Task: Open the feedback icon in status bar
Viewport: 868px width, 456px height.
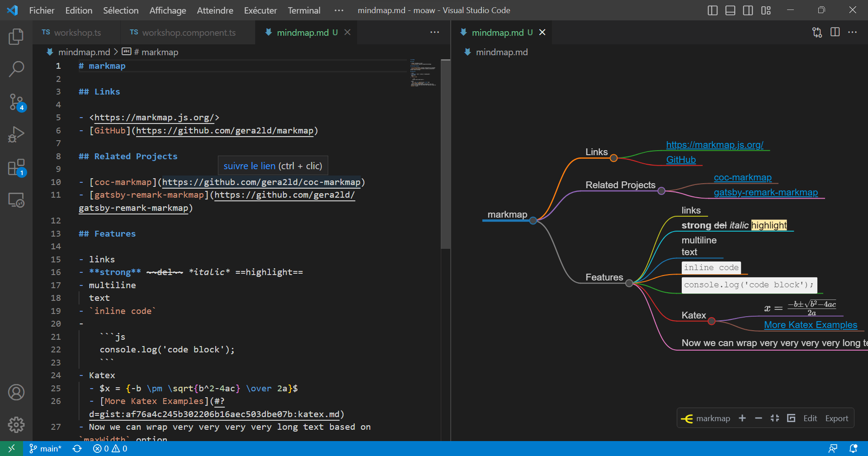Action: click(x=833, y=448)
